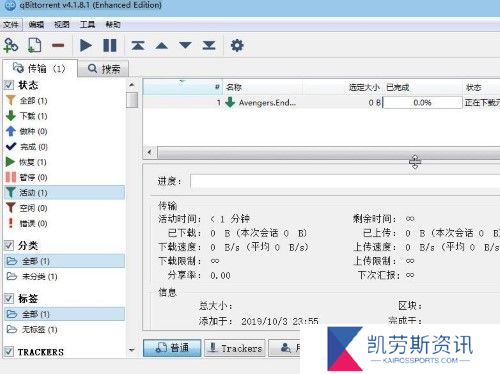
Task: Pause torrent with pause icon
Action: pos(110,45)
